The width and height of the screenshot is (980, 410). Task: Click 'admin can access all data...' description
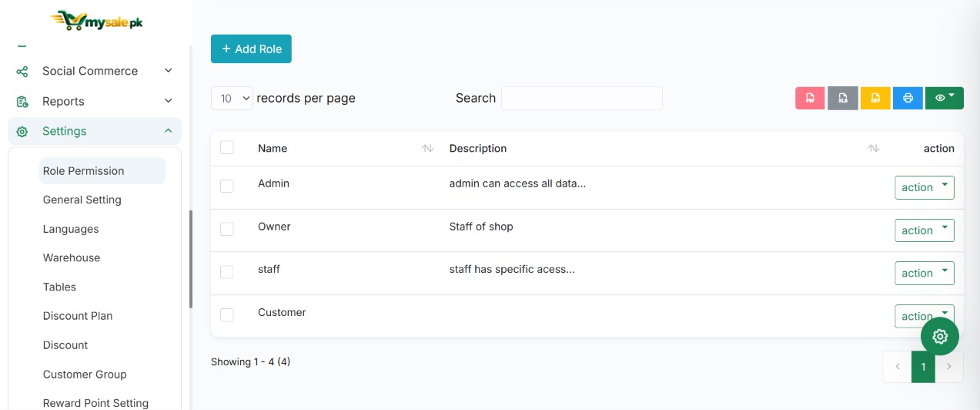(517, 183)
